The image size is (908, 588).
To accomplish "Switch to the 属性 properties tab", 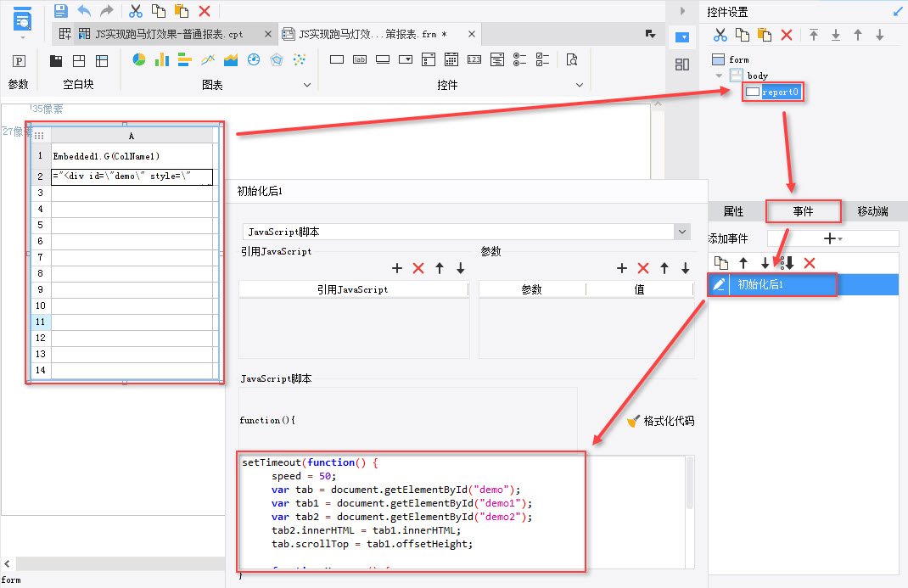I will [x=733, y=211].
